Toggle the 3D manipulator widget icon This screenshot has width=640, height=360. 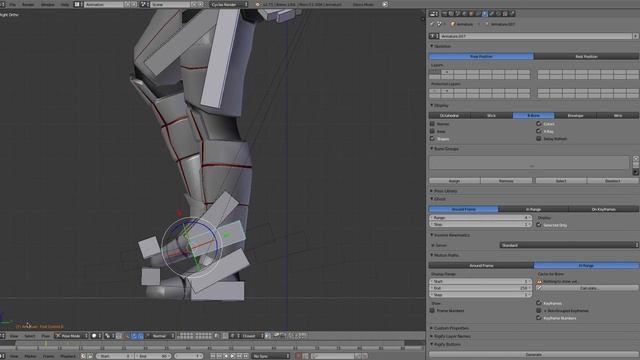[128, 336]
